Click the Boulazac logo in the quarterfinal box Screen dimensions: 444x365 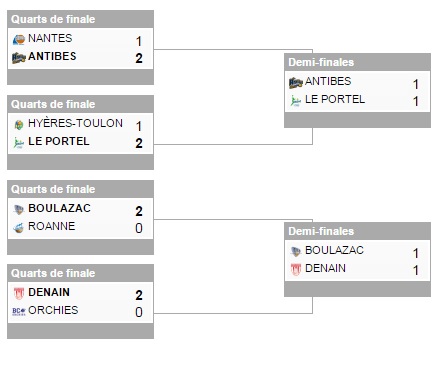tap(19, 210)
